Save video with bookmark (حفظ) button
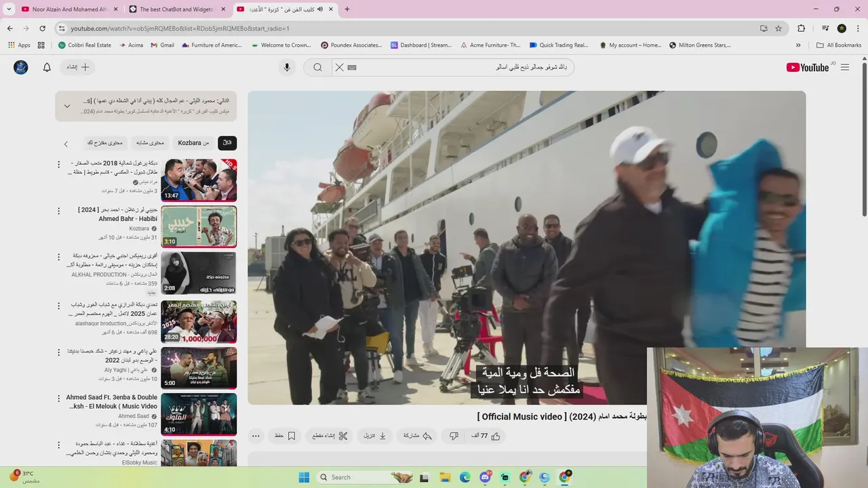The image size is (868, 488). click(285, 436)
